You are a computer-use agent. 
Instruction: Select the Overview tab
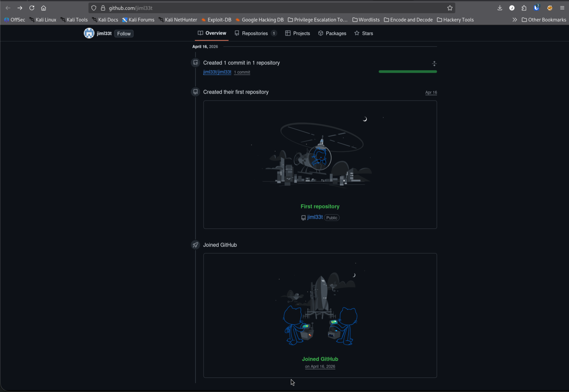pos(212,33)
